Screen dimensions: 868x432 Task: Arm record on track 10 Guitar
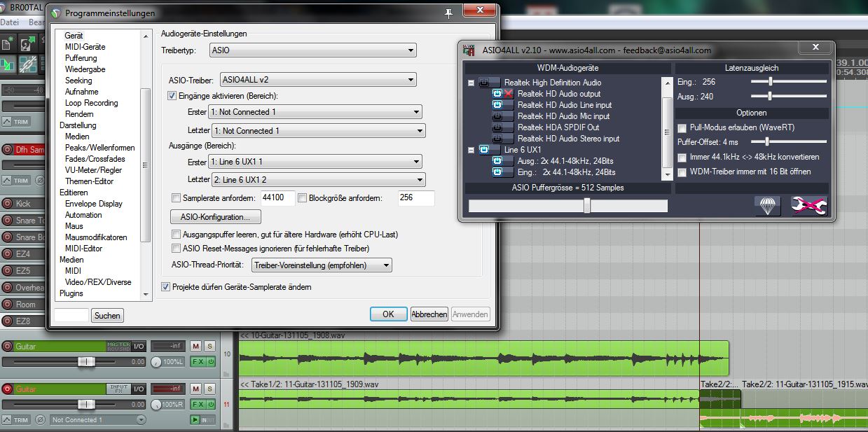8,347
